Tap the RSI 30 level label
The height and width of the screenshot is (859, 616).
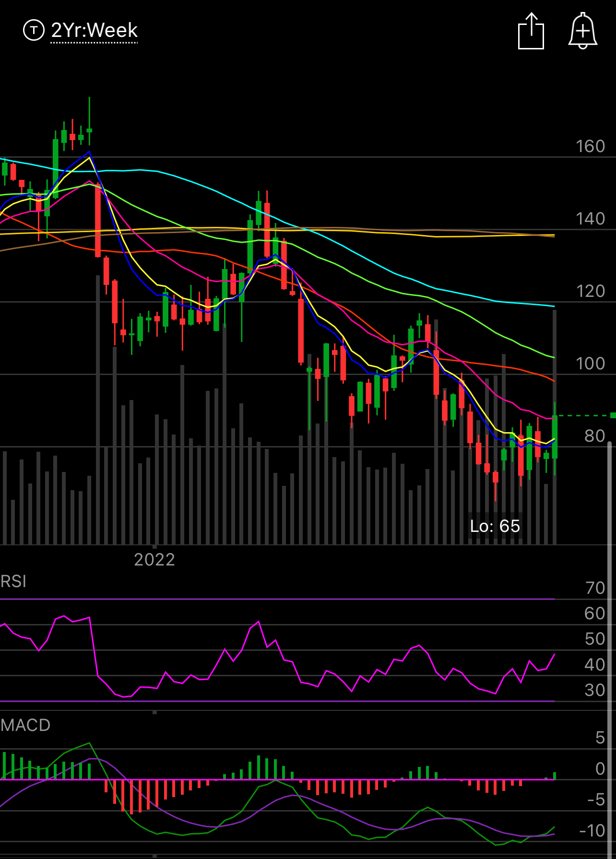pos(595,690)
